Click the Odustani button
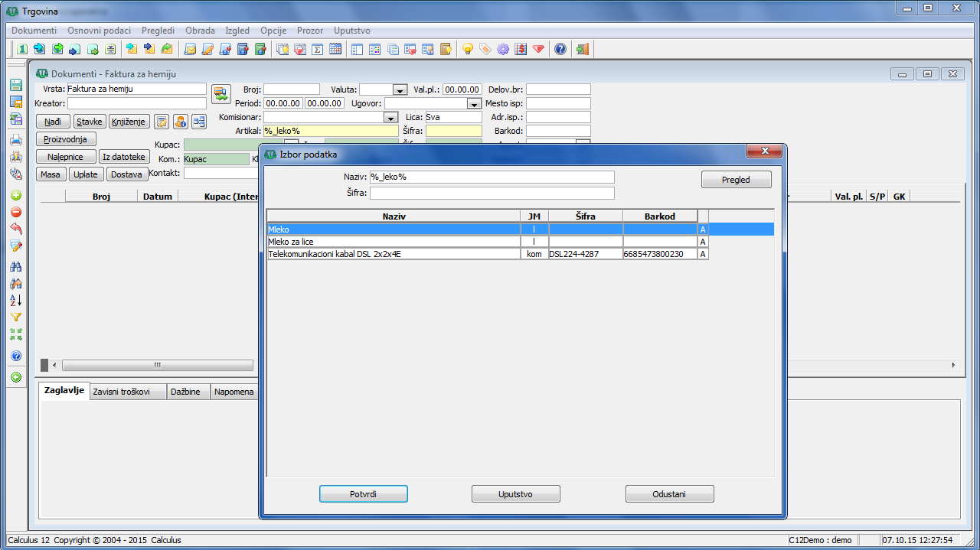980x550 pixels. pyautogui.click(x=669, y=494)
